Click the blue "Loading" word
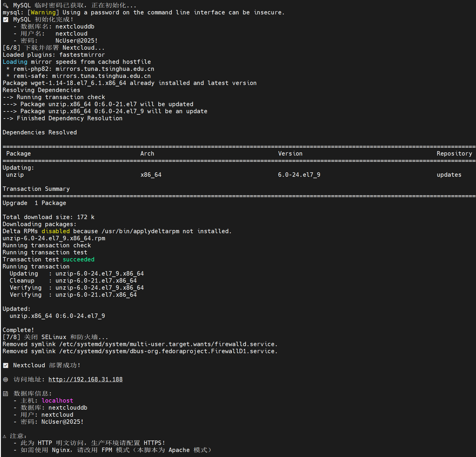Viewport: 476px width, 457px height. 15,62
